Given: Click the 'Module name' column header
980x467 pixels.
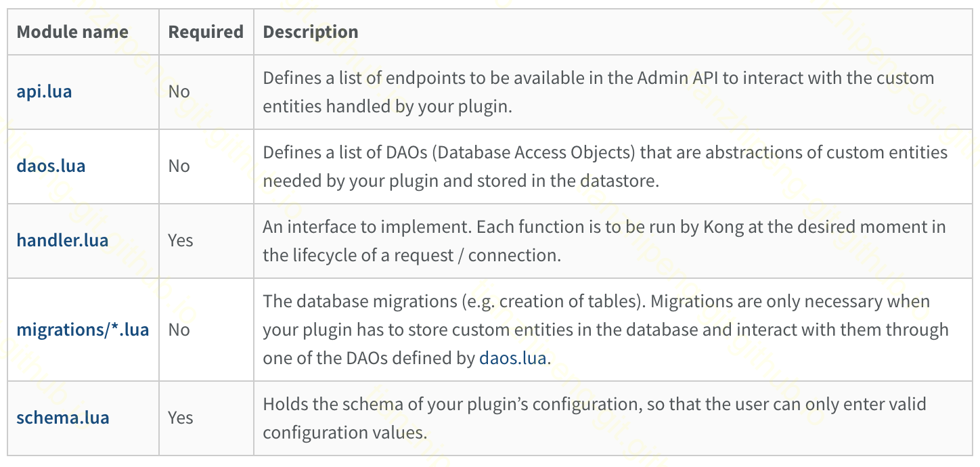Looking at the screenshot, I should click(72, 32).
